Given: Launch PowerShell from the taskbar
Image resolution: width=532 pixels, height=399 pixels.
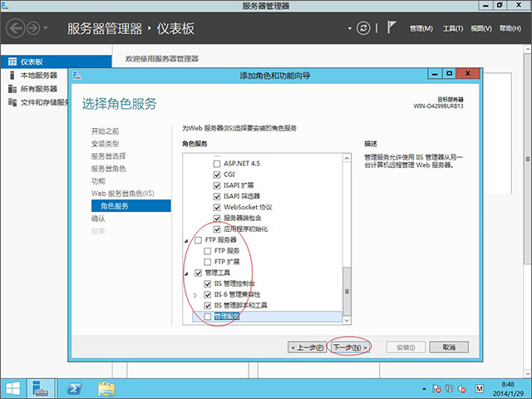Looking at the screenshot, I should click(74, 389).
